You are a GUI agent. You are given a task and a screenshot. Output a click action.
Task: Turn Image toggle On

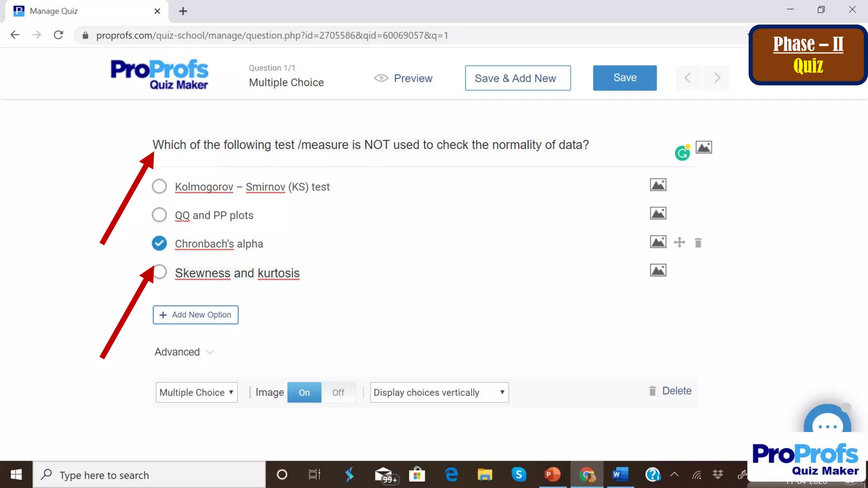click(x=304, y=392)
